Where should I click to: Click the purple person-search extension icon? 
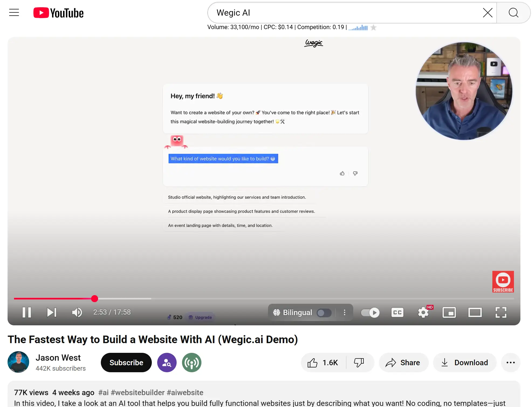[167, 363]
